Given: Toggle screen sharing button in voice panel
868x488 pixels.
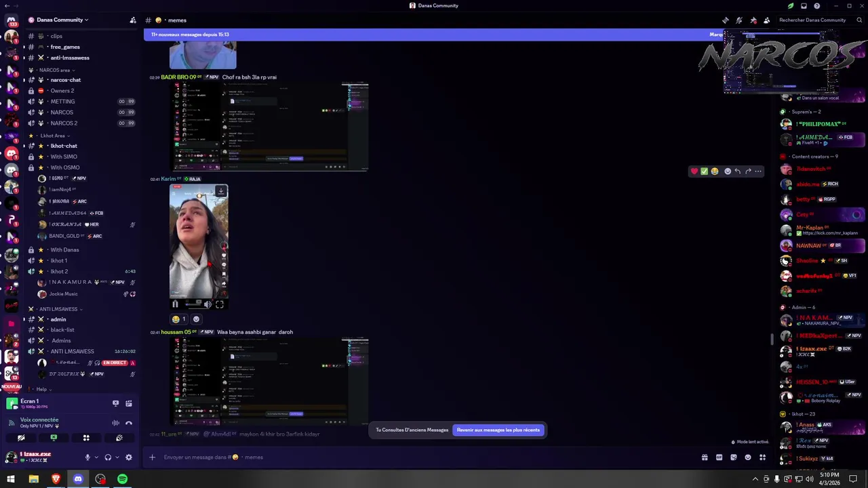Looking at the screenshot, I should point(54,438).
